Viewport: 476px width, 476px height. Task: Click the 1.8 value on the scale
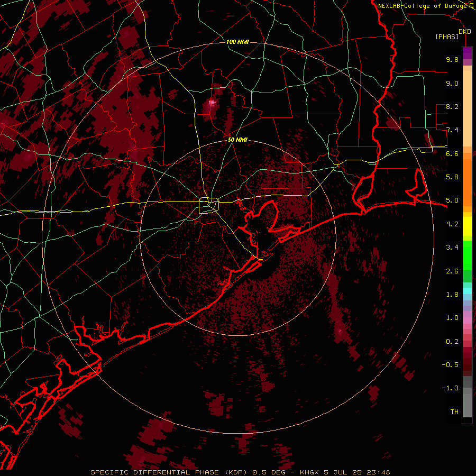pyautogui.click(x=452, y=294)
